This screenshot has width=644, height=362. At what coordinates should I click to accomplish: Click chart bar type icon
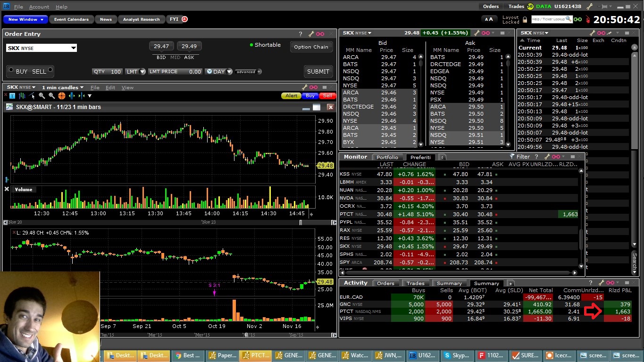(x=22, y=96)
